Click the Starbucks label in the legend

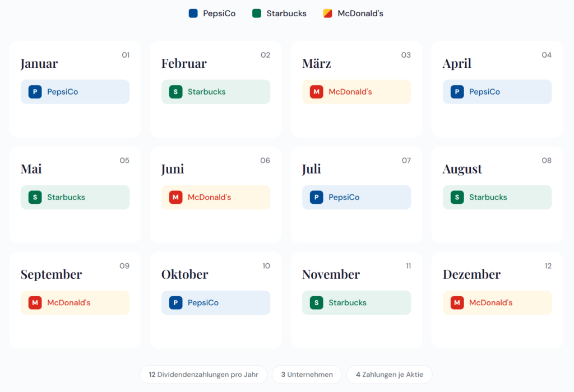[286, 13]
